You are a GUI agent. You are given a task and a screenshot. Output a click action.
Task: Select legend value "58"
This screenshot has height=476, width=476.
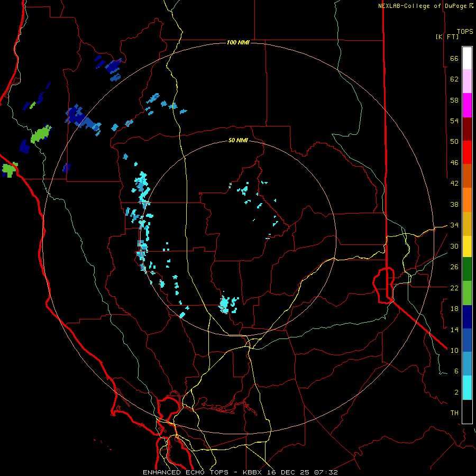pos(454,100)
